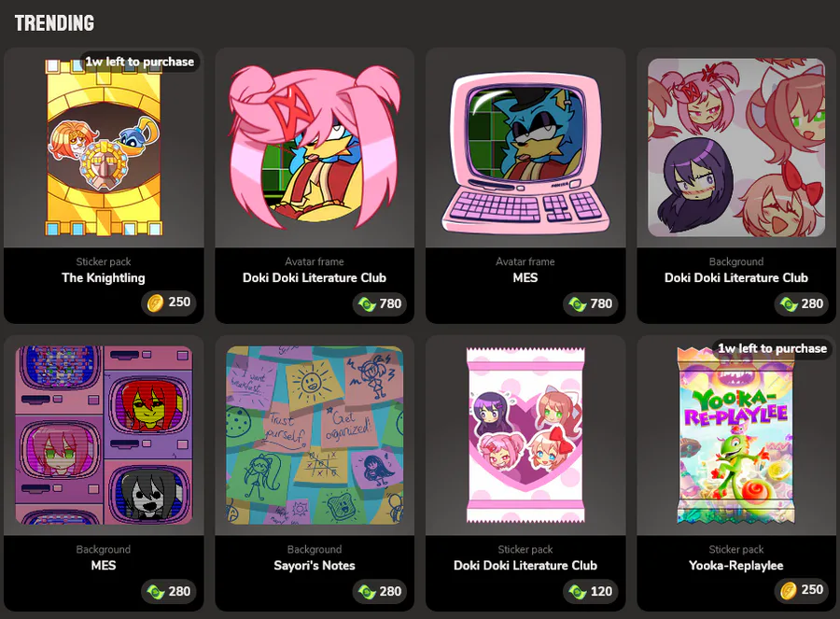Open The Knightling sticker pack thumbnail
Screen dimensions: 840x619
[x=104, y=148]
